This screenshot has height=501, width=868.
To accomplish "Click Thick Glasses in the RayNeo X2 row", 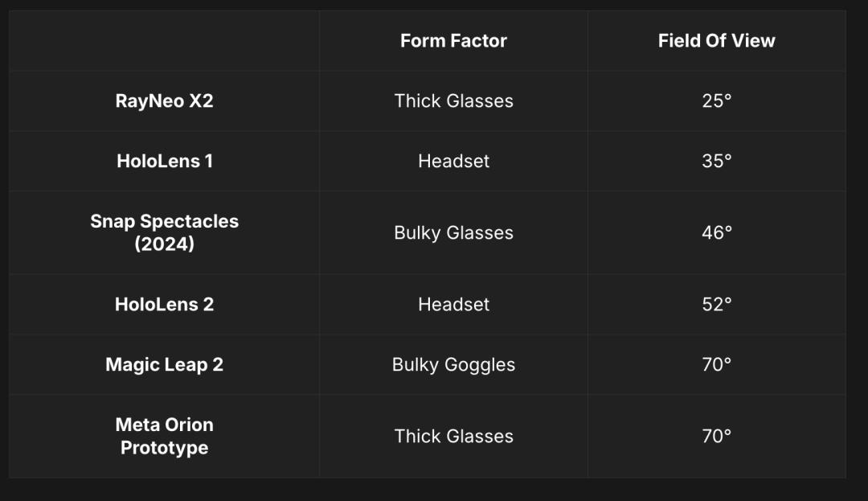I will coord(453,101).
